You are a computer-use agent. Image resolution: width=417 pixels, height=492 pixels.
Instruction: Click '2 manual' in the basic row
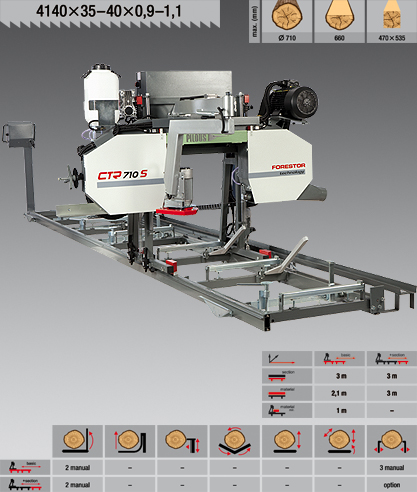(x=77, y=468)
